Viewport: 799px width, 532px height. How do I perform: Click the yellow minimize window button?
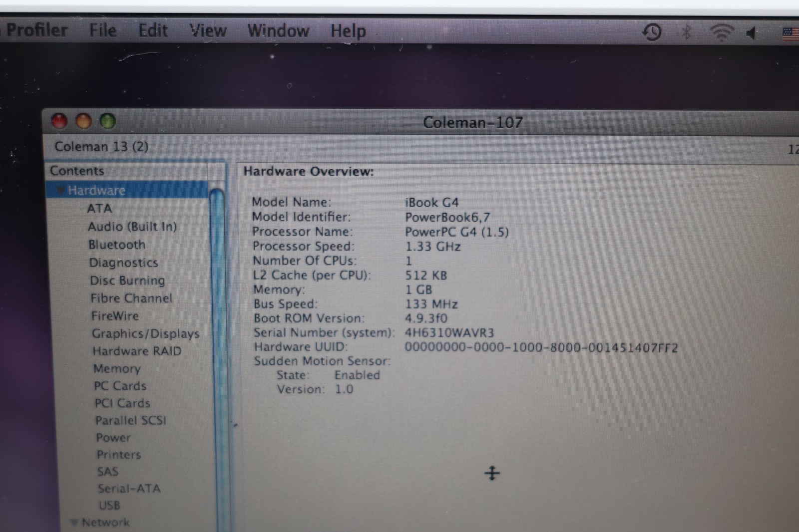coord(83,121)
